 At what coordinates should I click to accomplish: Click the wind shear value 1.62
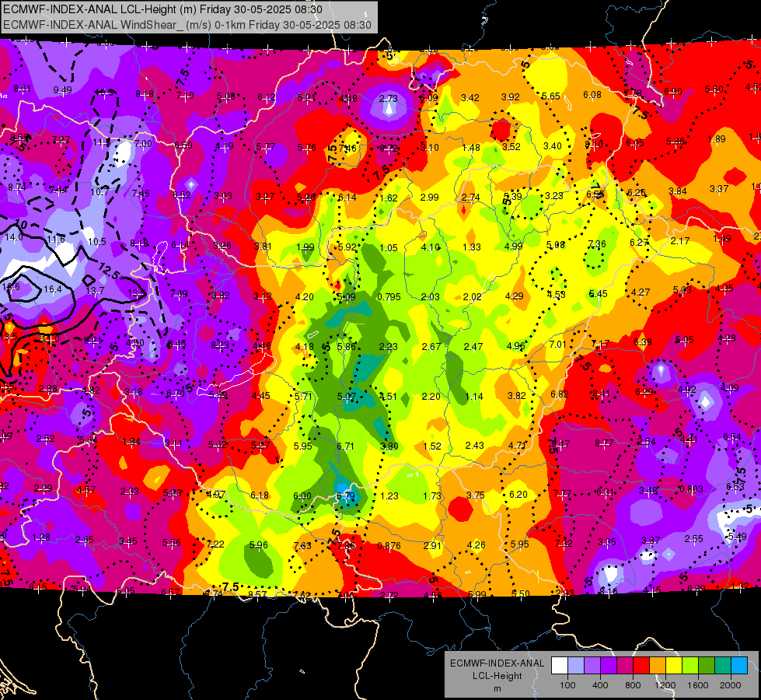point(389,198)
